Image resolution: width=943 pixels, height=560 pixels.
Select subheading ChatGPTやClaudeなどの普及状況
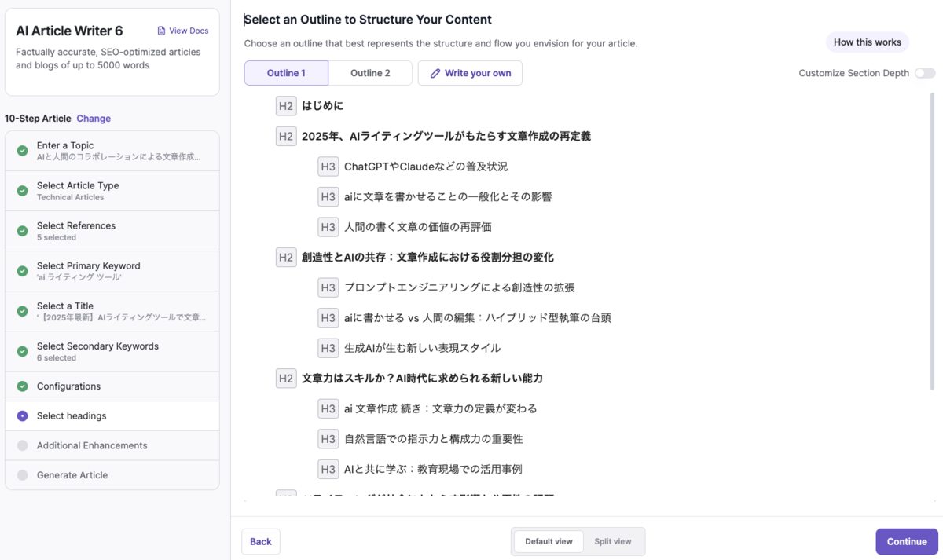(x=426, y=167)
